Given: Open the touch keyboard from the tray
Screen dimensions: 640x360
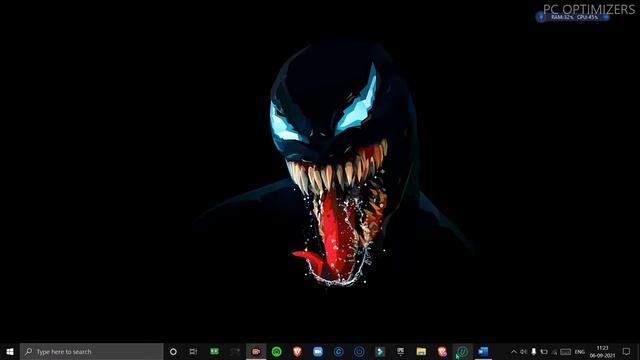Looking at the screenshot, I should [x=565, y=351].
